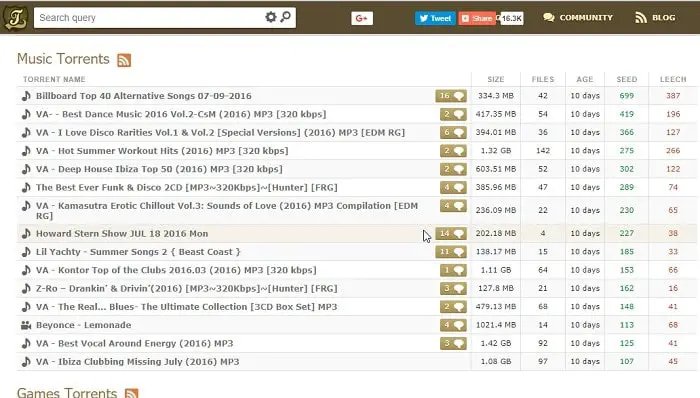Image resolution: width=700 pixels, height=398 pixels.
Task: Click the music note icon beside Billboard Top 40
Action: pos(26,96)
